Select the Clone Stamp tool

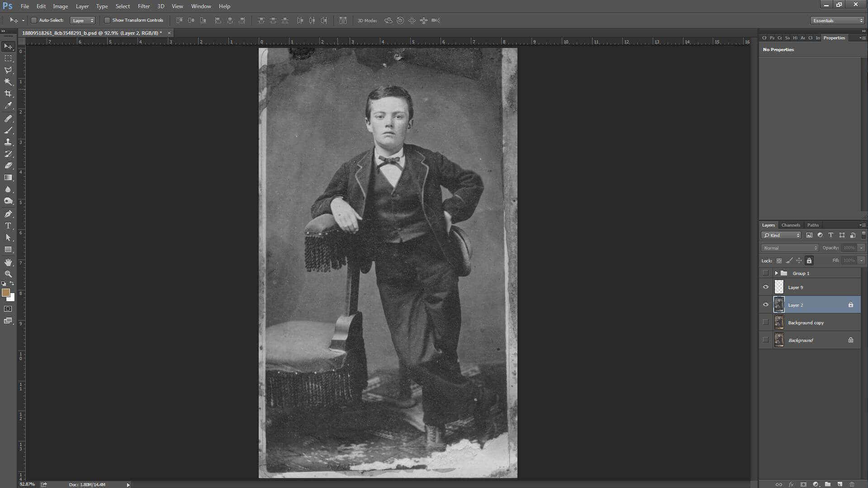pyautogui.click(x=8, y=142)
